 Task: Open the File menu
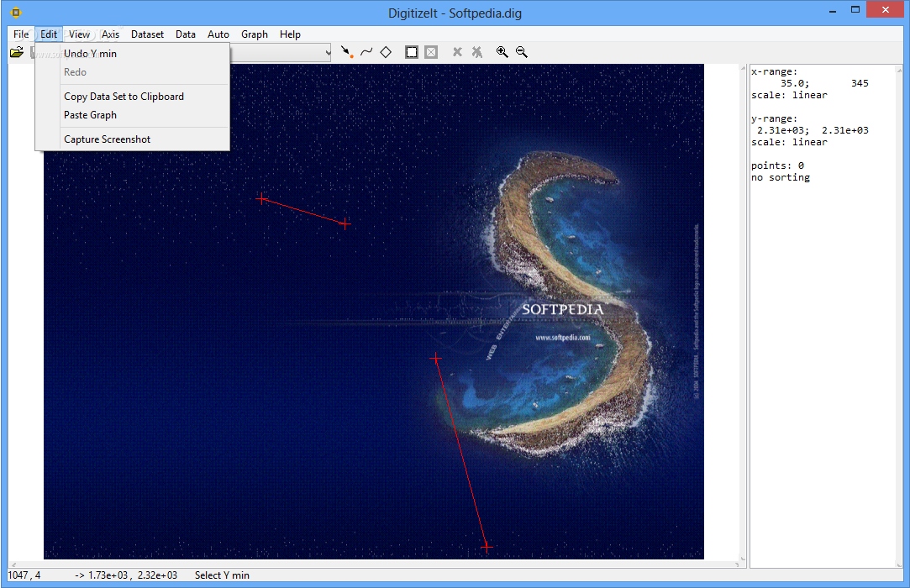click(x=21, y=34)
